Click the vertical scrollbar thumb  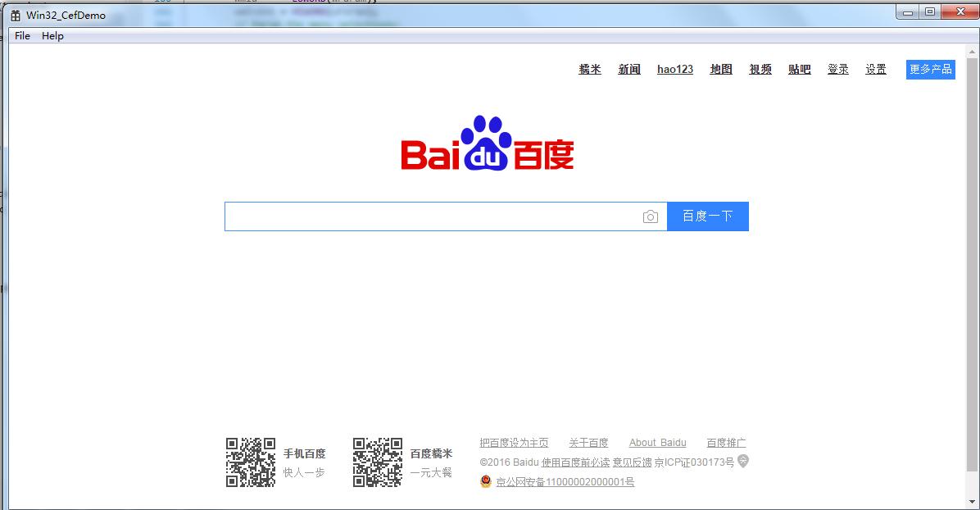click(x=972, y=265)
